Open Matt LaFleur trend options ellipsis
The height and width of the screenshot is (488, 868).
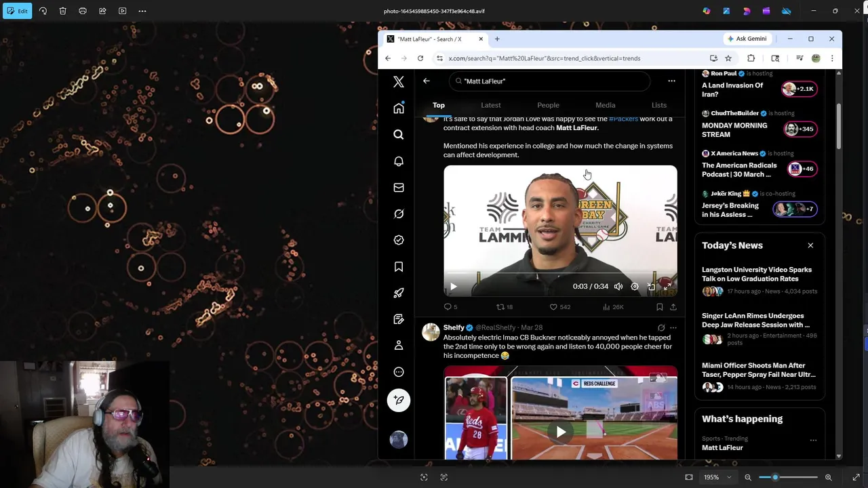[813, 440]
